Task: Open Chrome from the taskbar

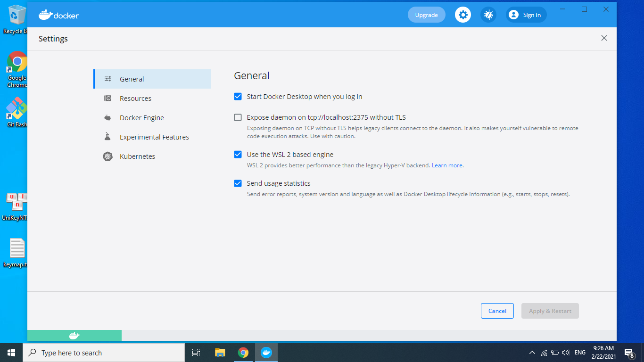Action: pos(243,353)
